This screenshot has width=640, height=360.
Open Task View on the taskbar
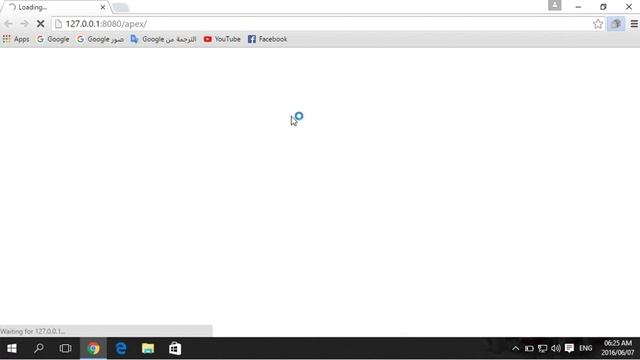[x=65, y=349]
